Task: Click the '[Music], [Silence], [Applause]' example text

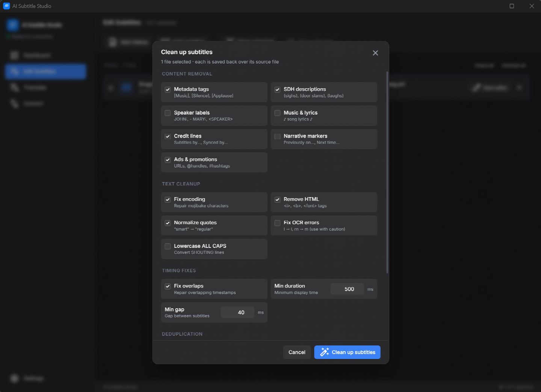Action: coord(204,96)
